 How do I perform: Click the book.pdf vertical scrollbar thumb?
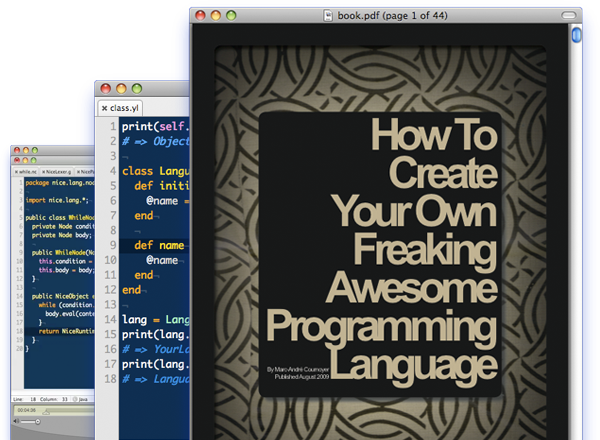576,36
